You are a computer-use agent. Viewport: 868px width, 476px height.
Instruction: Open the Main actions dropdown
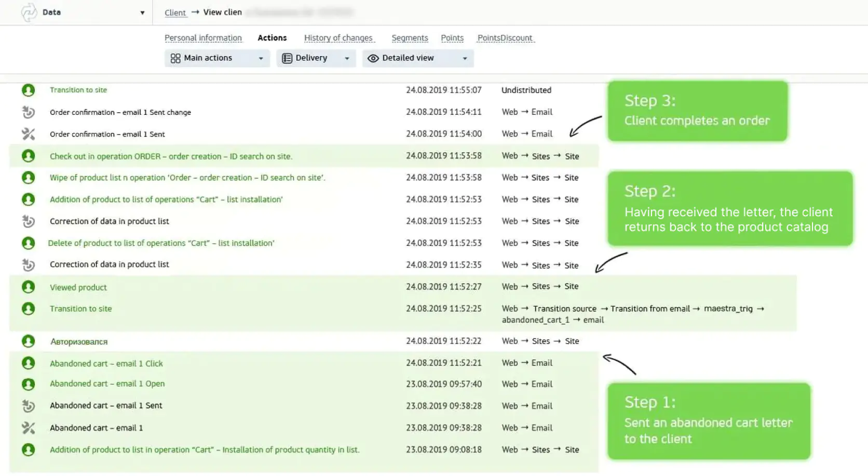point(217,58)
